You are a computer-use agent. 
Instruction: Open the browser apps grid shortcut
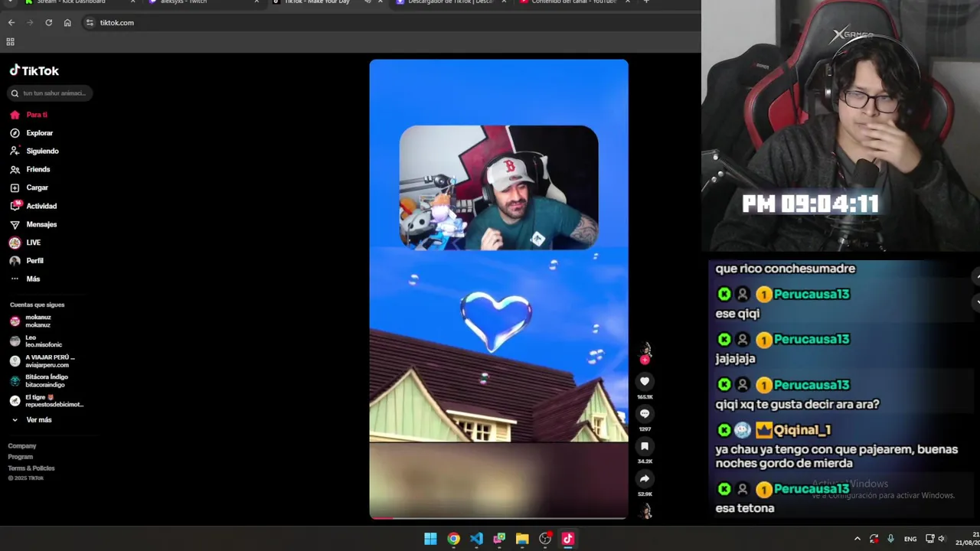coord(10,42)
